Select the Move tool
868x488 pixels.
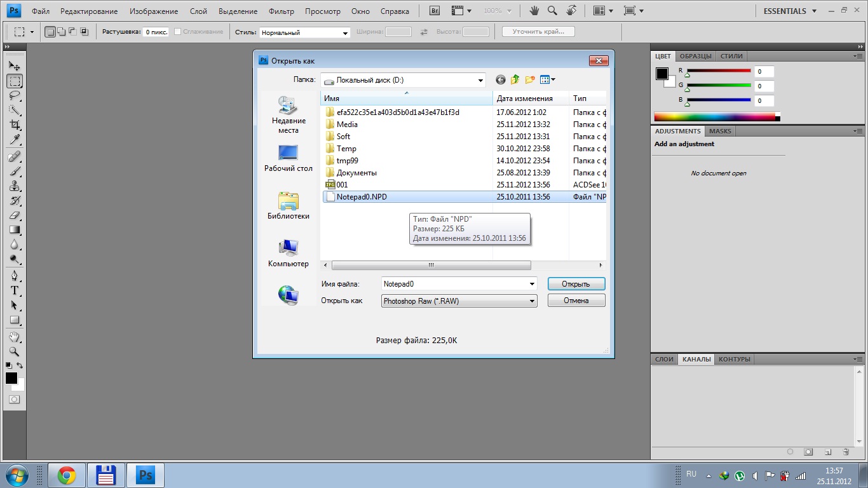point(15,65)
